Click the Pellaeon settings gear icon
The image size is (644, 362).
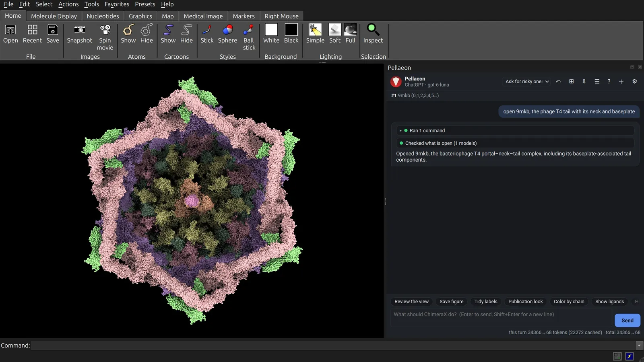[x=635, y=81]
